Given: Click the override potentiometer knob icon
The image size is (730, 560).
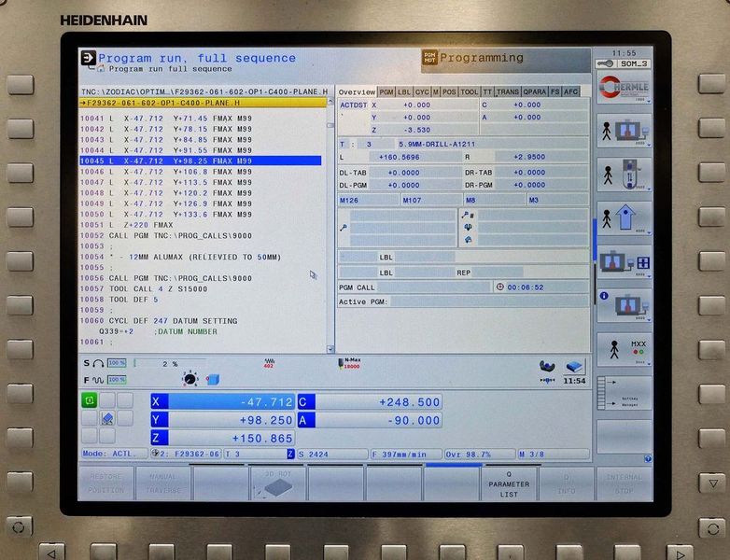Looking at the screenshot, I should coord(190,379).
